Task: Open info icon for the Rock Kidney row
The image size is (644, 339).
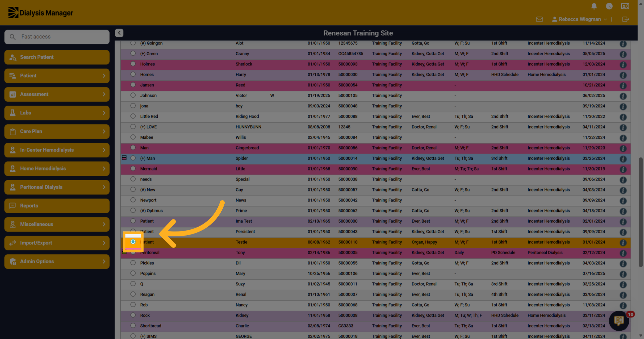Action: tap(623, 316)
